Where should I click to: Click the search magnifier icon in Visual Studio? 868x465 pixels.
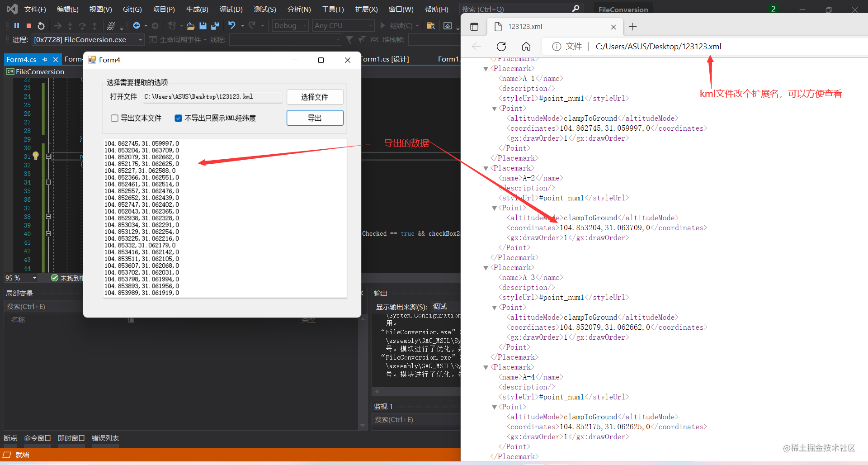pyautogui.click(x=576, y=9)
